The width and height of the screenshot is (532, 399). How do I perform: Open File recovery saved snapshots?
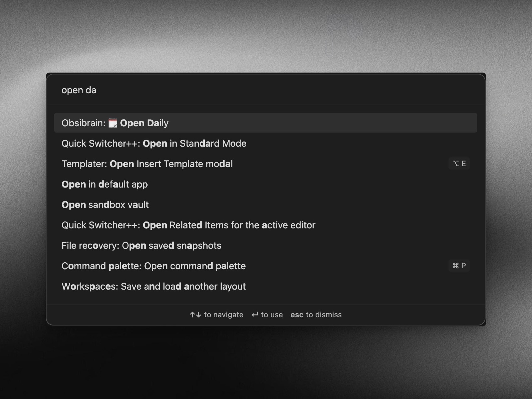[x=141, y=246]
